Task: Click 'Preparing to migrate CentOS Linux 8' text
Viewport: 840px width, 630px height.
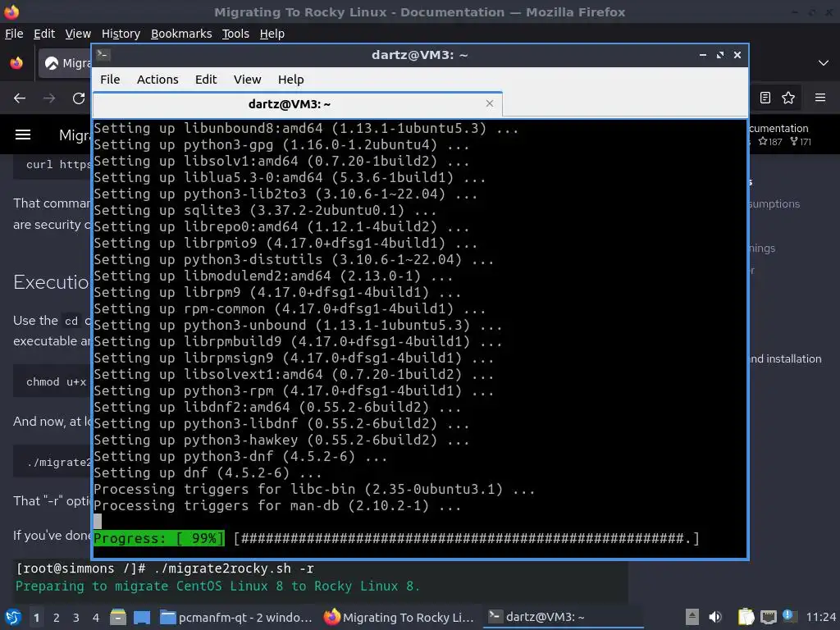Action: 217,586
